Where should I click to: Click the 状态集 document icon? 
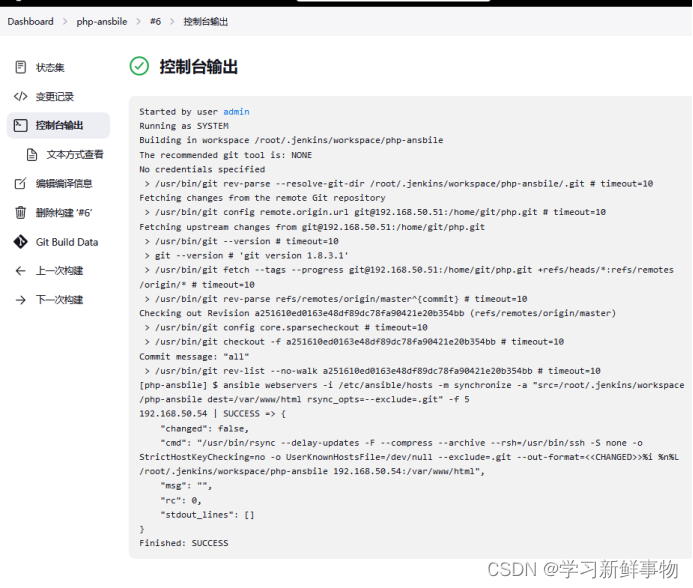20,67
